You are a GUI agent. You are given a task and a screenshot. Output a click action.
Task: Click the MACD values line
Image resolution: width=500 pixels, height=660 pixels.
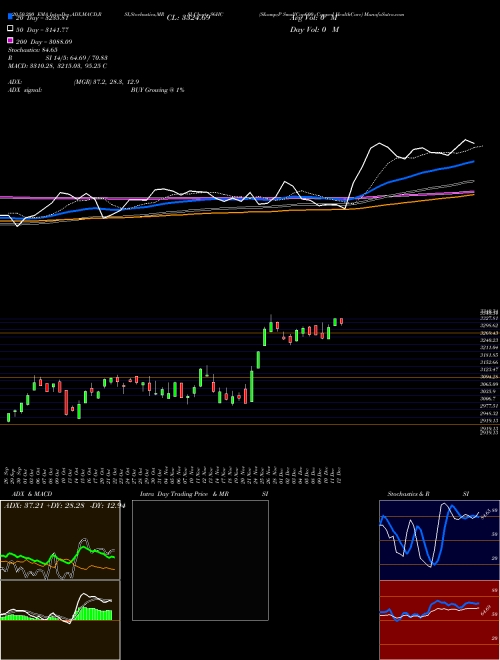[57, 66]
